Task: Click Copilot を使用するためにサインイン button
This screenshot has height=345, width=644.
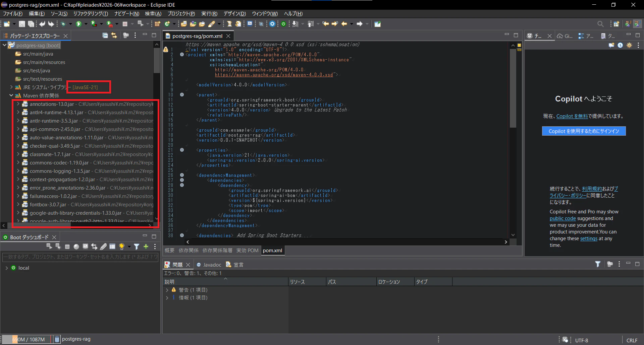Action: click(x=584, y=131)
